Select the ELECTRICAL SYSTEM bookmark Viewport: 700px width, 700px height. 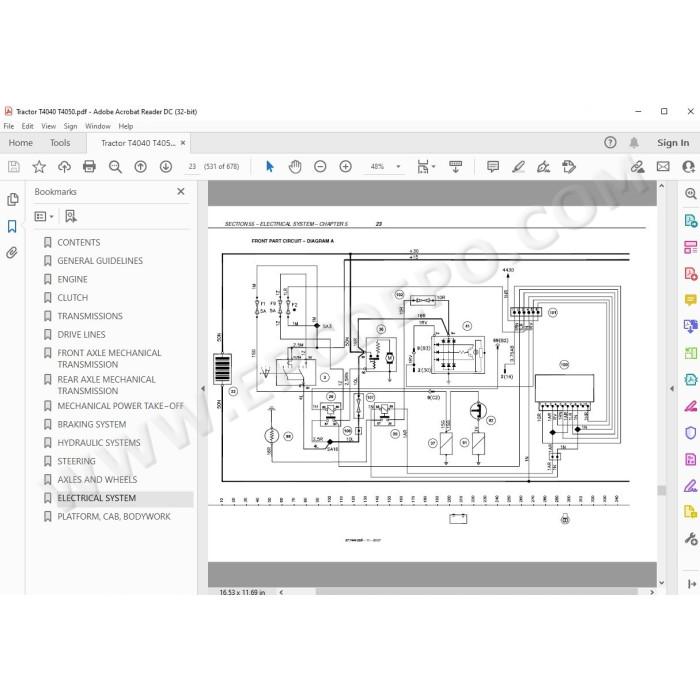point(96,498)
